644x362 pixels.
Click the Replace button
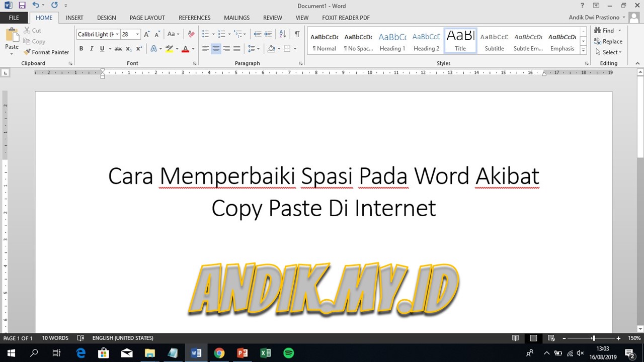[608, 42]
